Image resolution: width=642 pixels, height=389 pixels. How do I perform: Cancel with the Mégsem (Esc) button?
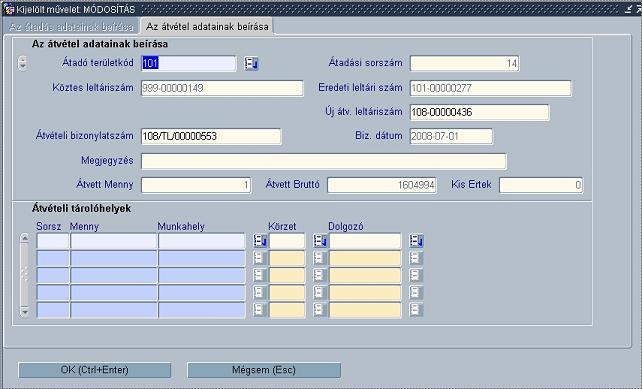pyautogui.click(x=264, y=370)
